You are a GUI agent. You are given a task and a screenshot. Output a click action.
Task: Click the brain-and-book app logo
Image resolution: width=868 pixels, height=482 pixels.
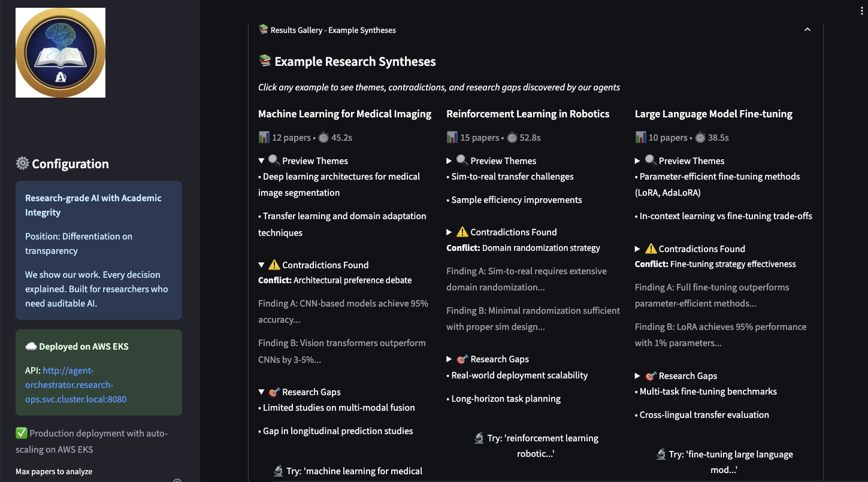click(61, 53)
